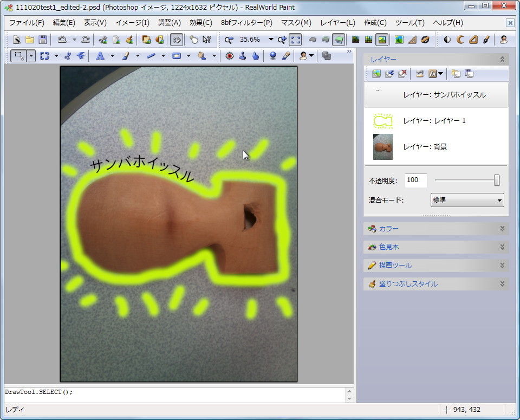Select the Clone Stamp tool
The height and width of the screenshot is (420, 520).
pyautogui.click(x=242, y=55)
